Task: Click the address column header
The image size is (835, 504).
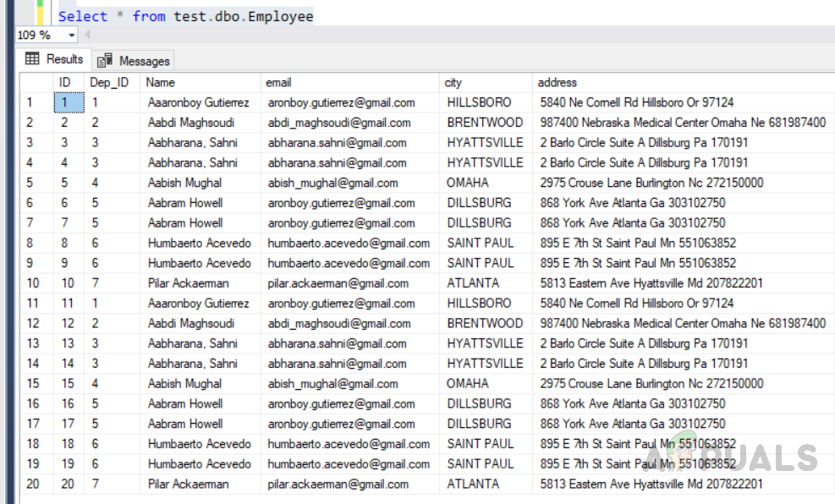Action: [x=684, y=83]
